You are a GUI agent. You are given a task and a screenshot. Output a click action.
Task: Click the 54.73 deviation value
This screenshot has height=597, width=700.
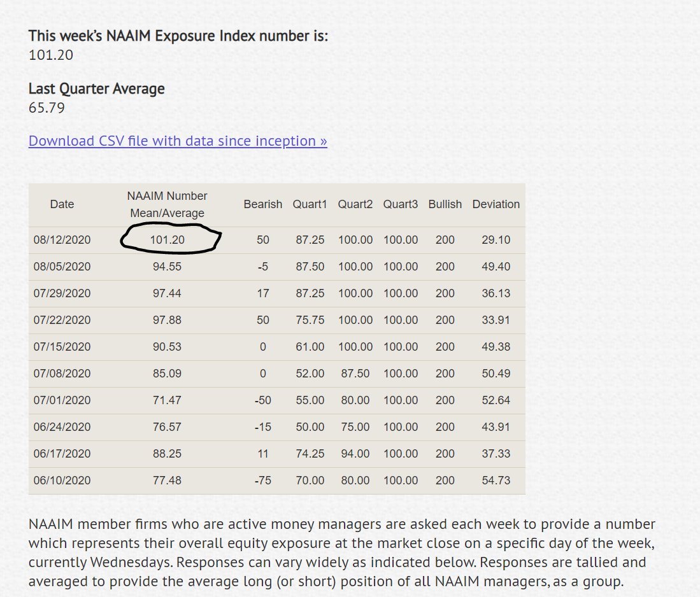496,481
